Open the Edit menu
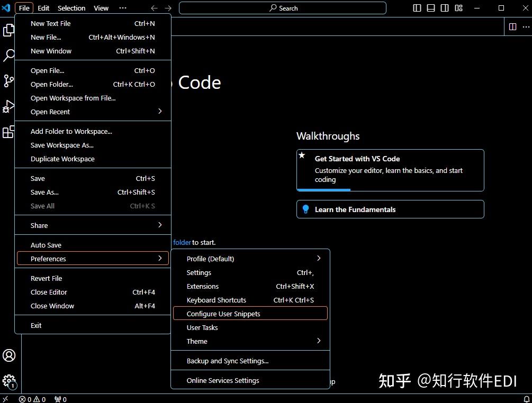Viewport: 532px width, 403px height. (43, 8)
